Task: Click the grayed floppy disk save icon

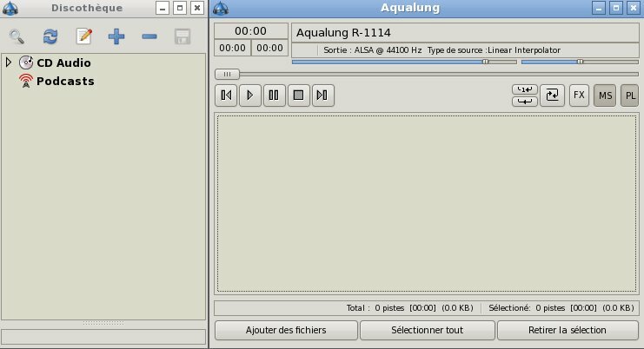Action: 183,36
